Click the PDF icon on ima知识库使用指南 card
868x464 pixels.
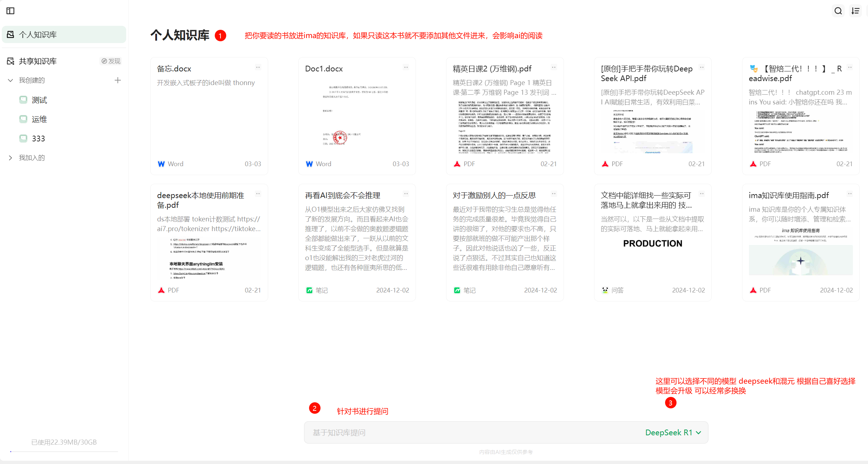click(753, 290)
